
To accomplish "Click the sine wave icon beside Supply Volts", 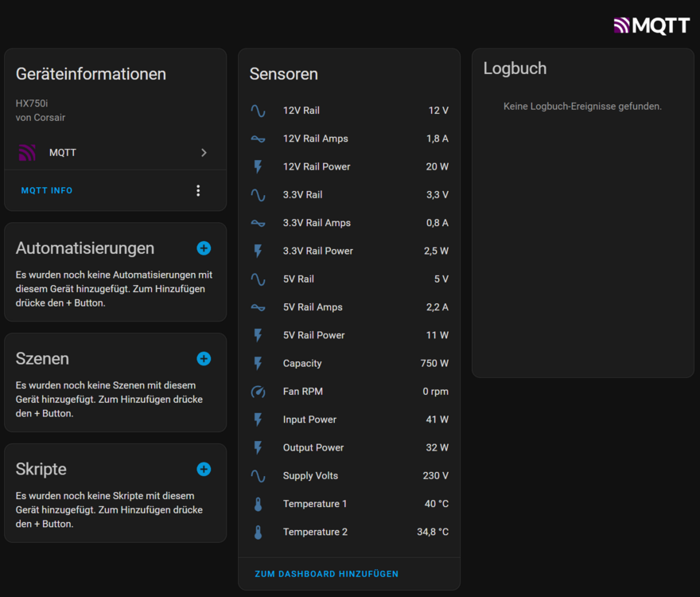I will (258, 476).
